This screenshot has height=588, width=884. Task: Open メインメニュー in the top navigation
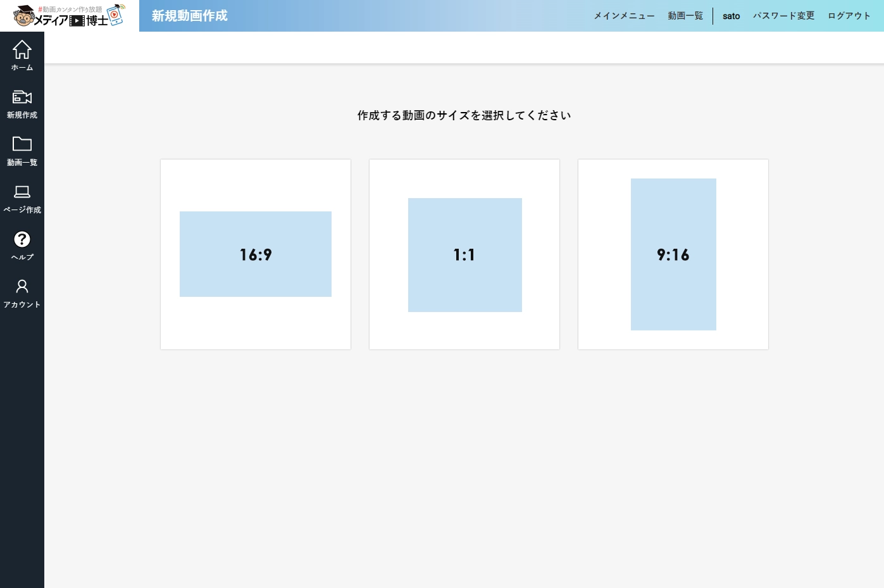[x=624, y=16]
